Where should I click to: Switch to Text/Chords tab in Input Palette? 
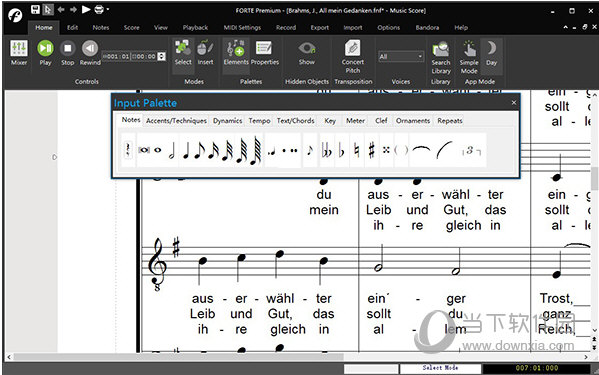[x=295, y=121]
